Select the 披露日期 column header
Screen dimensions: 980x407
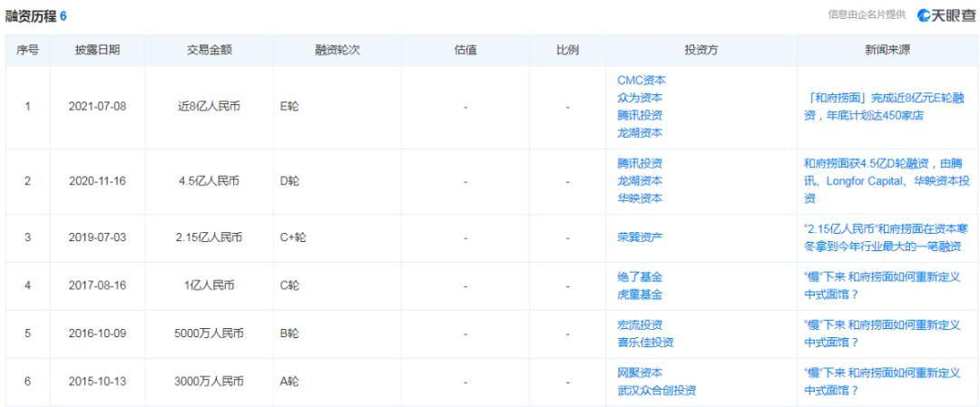coord(97,51)
